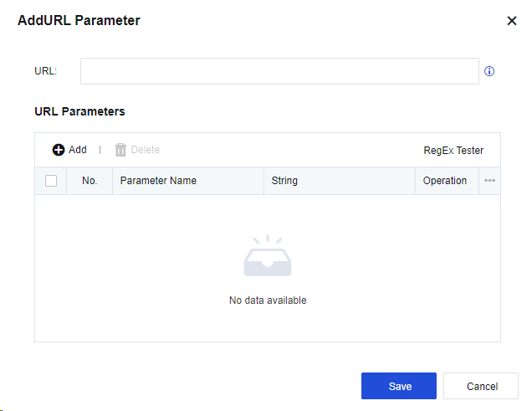Click the plus icon to add parameter

click(x=59, y=150)
